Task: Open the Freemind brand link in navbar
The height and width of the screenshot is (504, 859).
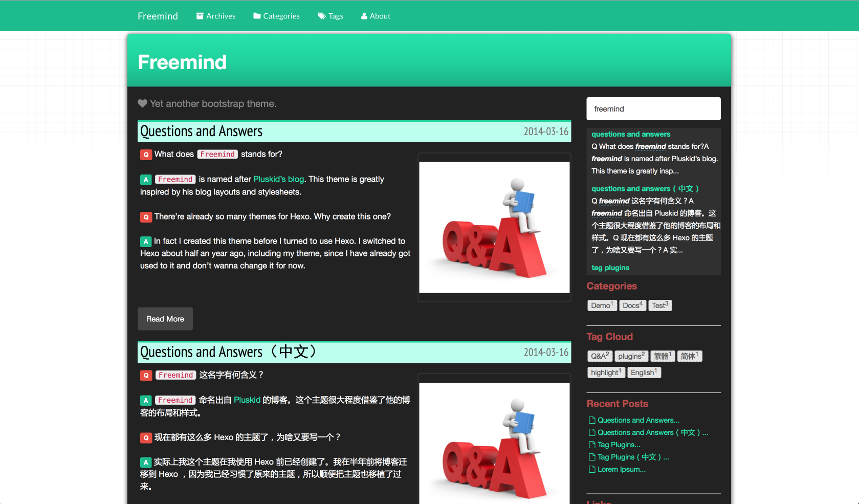Action: tap(158, 16)
